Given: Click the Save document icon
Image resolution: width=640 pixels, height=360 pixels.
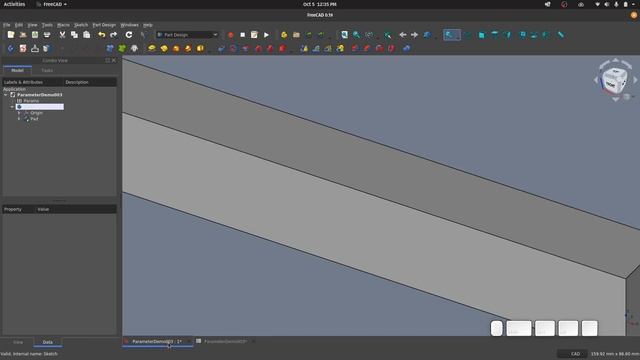Looking at the screenshot, I should 35,35.
